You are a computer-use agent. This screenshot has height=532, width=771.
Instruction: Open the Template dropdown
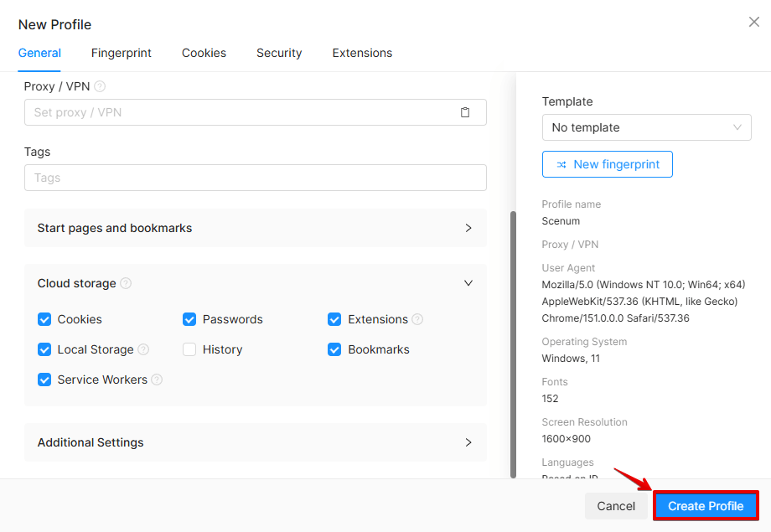point(647,127)
